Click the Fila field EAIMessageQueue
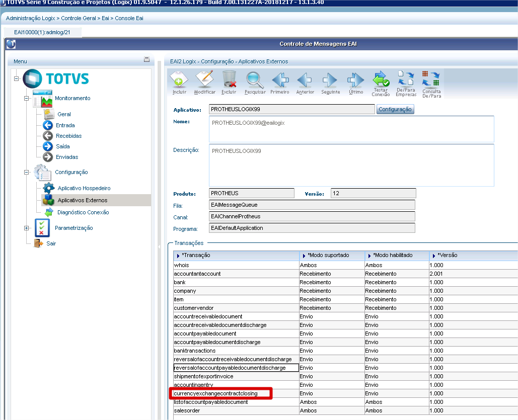Viewport: 518px width, 420px height. 312,205
